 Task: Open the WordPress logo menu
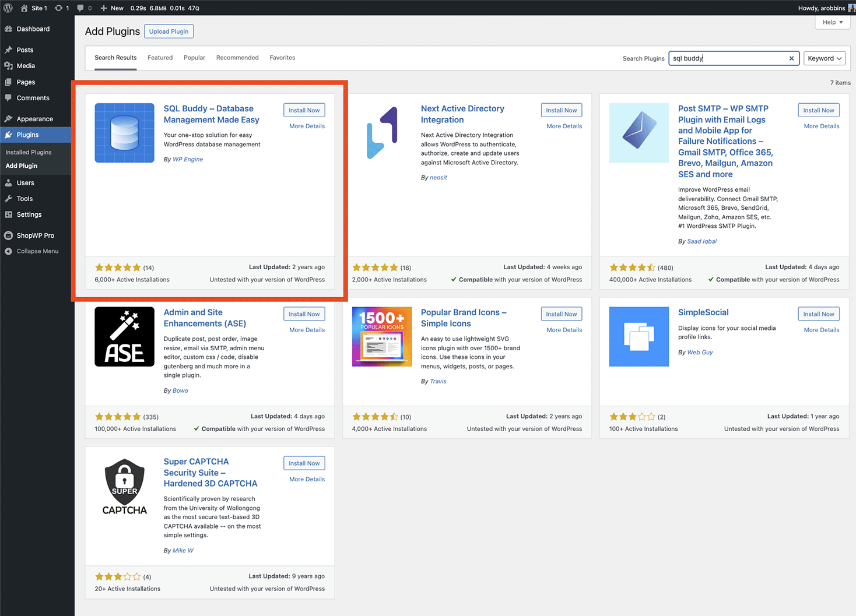click(8, 8)
